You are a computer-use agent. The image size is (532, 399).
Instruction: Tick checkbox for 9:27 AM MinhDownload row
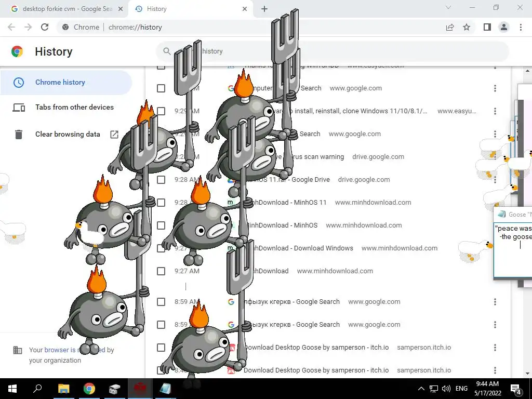point(161,271)
